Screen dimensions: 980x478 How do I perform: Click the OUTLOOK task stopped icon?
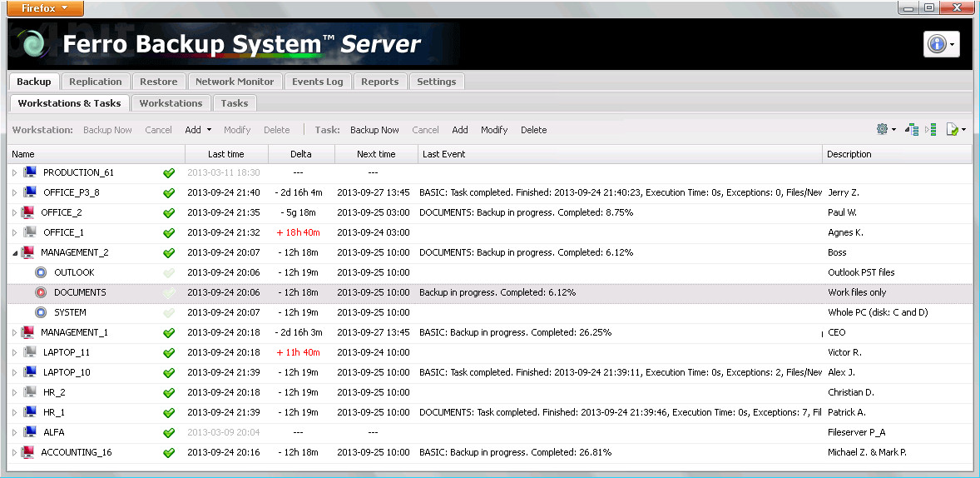[41, 272]
